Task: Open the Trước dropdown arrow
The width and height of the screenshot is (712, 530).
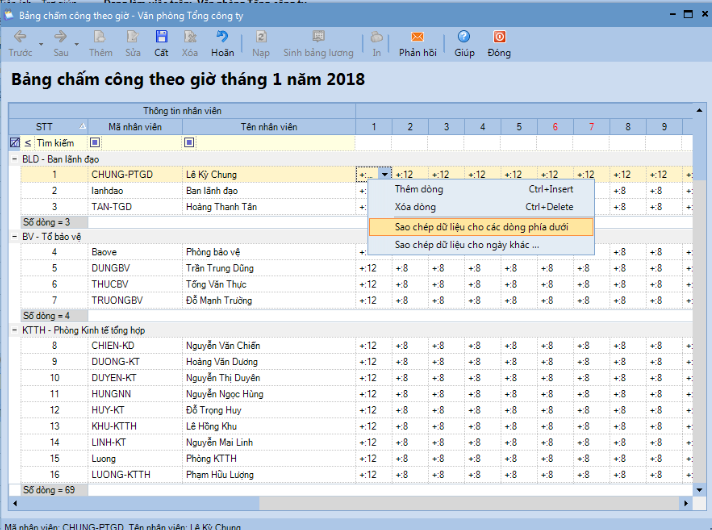Action: click(41, 45)
